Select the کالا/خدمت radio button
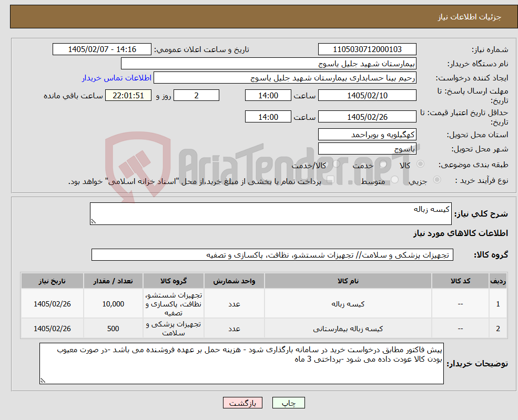This screenshot has width=518, height=420. tap(336, 164)
